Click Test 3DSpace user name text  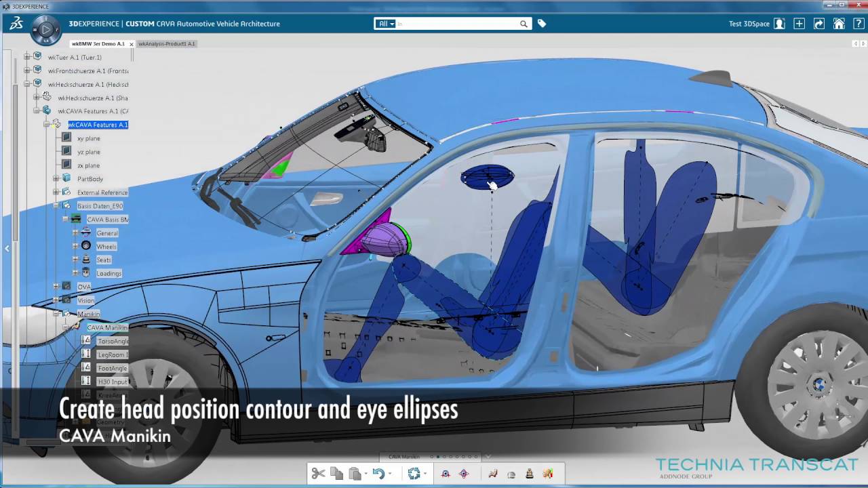[749, 24]
